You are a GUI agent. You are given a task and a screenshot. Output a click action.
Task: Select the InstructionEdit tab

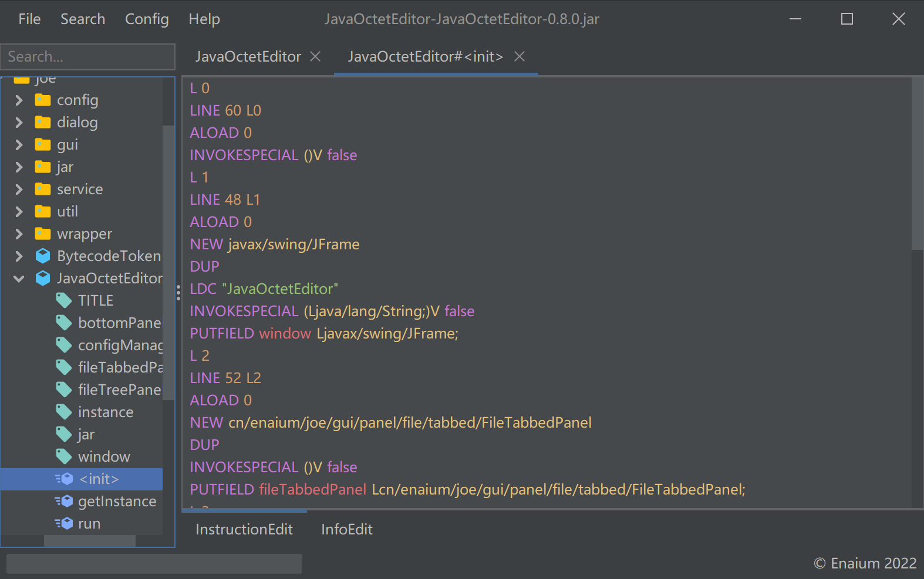(244, 530)
